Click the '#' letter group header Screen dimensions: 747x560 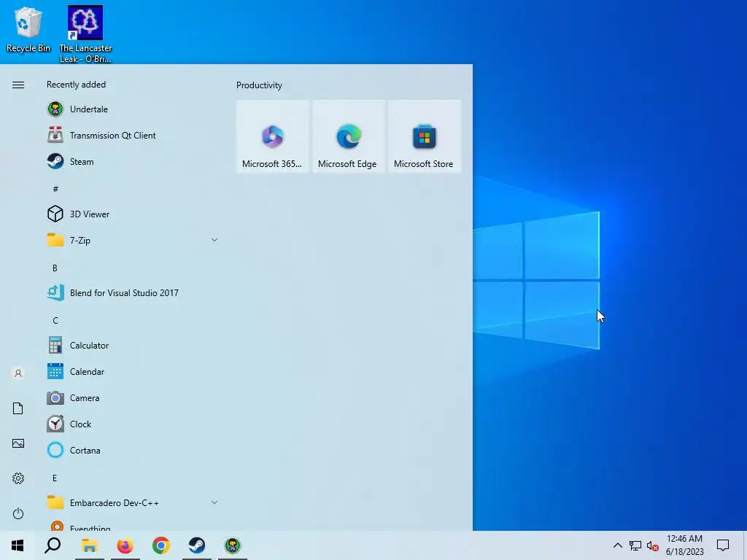tap(55, 189)
